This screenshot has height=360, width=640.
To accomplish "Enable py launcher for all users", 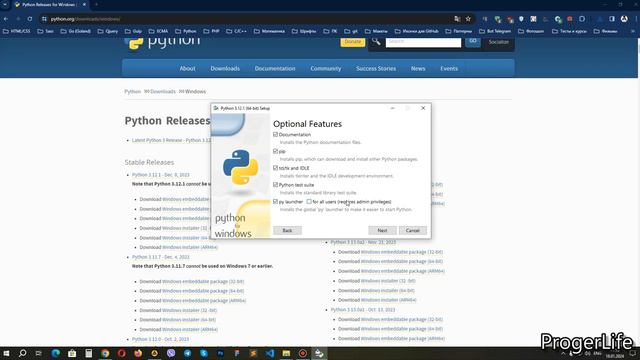I will pos(309,202).
